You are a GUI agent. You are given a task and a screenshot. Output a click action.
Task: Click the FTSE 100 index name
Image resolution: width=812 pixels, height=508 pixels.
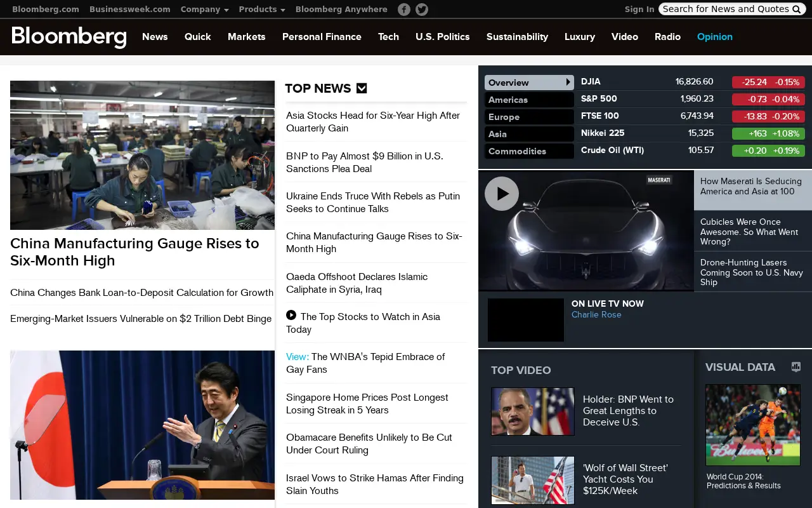(x=599, y=116)
